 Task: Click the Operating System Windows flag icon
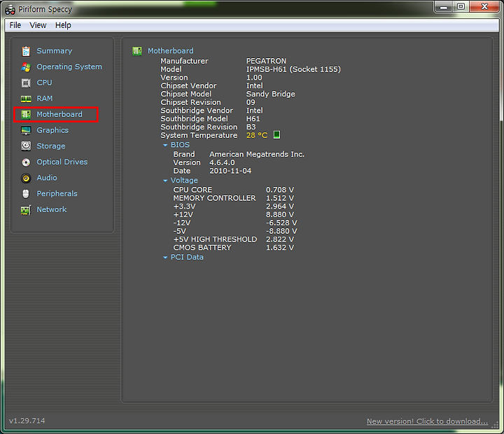26,67
